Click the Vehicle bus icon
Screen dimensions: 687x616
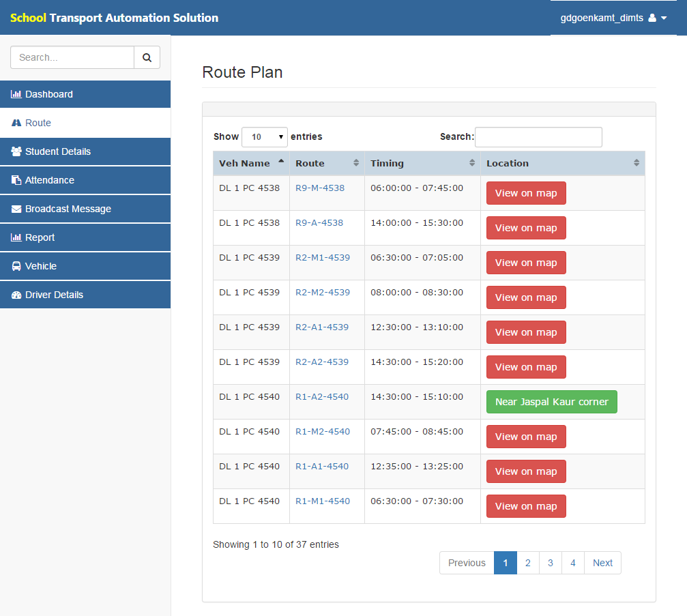[16, 266]
